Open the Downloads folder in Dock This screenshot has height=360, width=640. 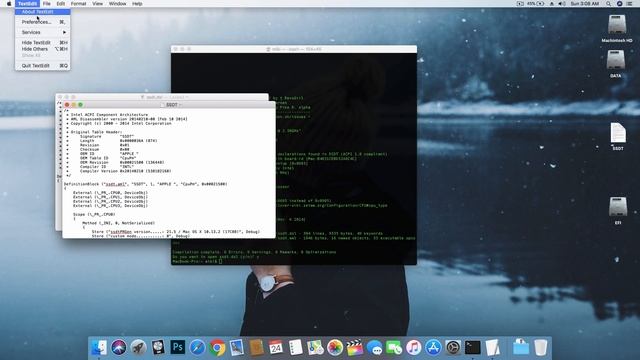[x=521, y=348]
